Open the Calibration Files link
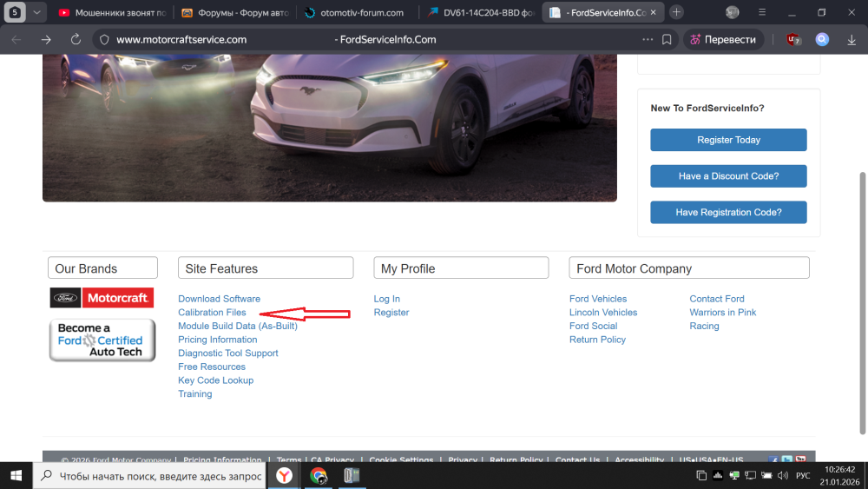 coord(212,313)
